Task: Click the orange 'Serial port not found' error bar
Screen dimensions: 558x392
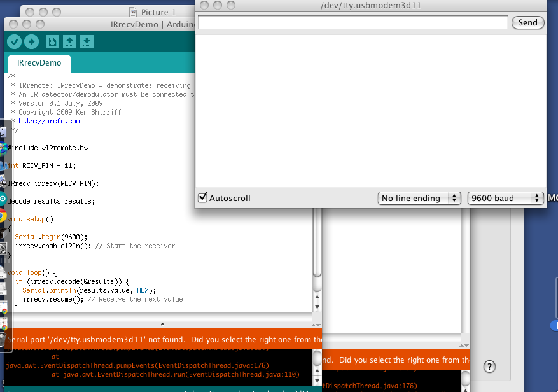Action: pos(164,339)
